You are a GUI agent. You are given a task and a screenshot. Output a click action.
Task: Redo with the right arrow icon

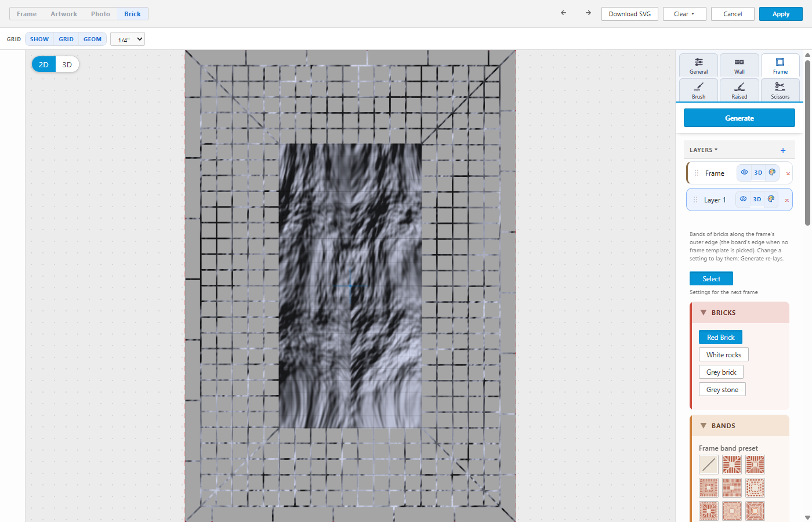tap(588, 13)
